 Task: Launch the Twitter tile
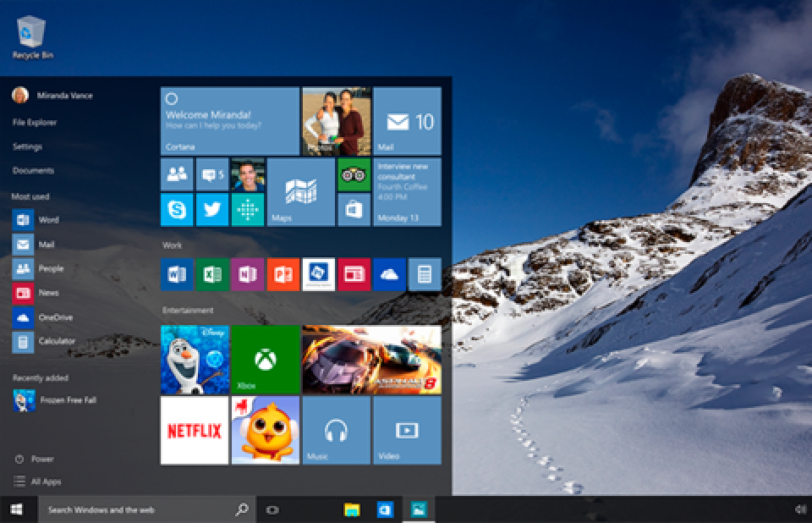click(212, 210)
